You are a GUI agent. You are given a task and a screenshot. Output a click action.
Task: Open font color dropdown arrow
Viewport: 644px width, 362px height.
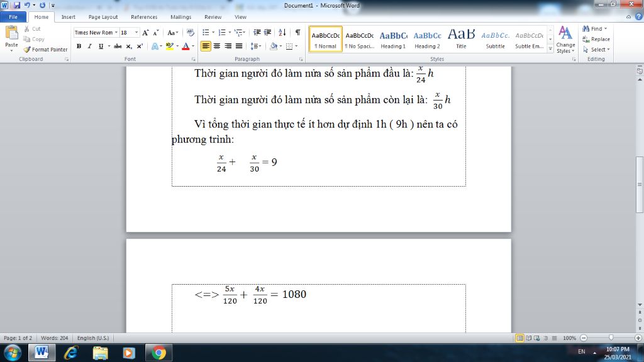[193, 46]
